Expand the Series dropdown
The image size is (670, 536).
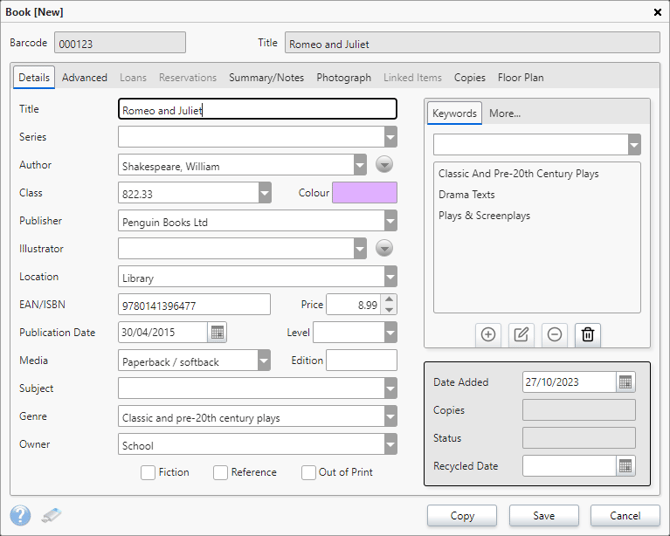391,137
